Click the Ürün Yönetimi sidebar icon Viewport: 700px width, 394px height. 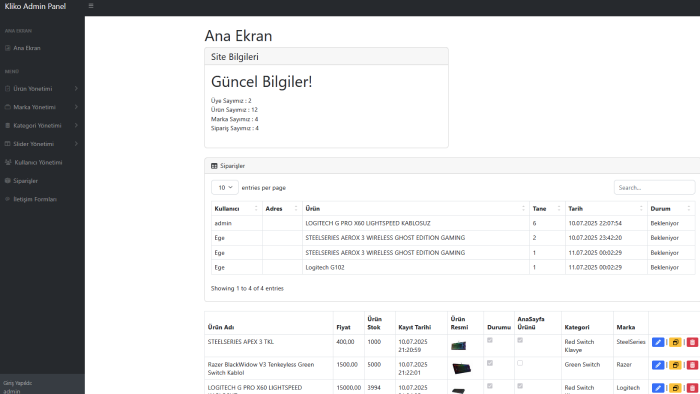point(8,89)
